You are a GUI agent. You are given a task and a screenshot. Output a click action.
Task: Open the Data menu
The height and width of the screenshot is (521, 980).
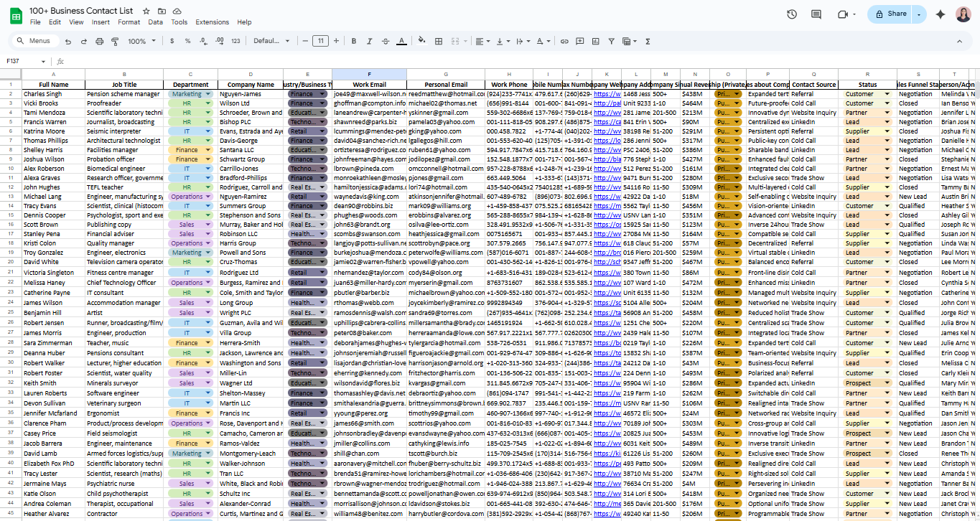pyautogui.click(x=156, y=22)
